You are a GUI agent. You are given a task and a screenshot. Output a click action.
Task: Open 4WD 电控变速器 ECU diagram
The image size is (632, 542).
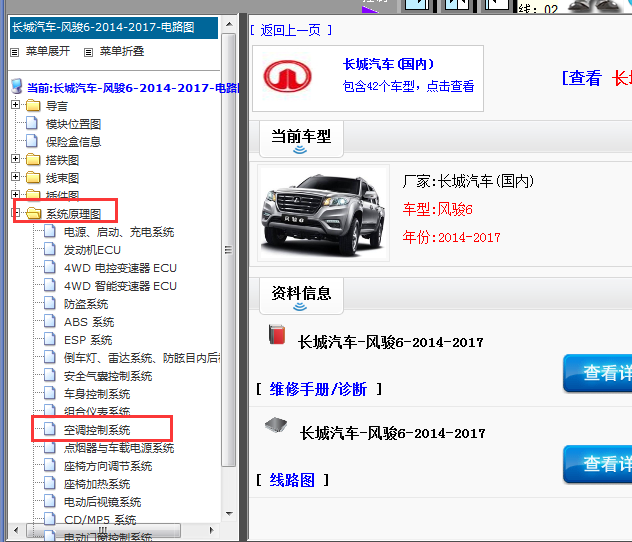click(x=120, y=268)
